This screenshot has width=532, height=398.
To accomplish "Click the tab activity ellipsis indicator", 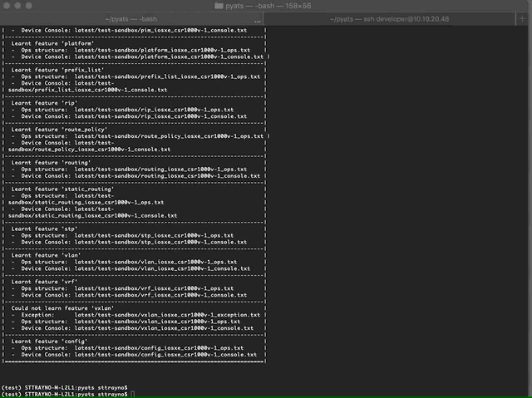I will tap(258, 22).
